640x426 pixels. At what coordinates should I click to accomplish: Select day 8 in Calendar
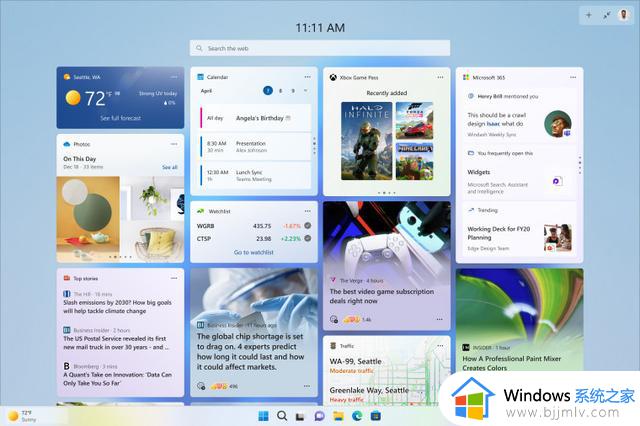pyautogui.click(x=280, y=91)
